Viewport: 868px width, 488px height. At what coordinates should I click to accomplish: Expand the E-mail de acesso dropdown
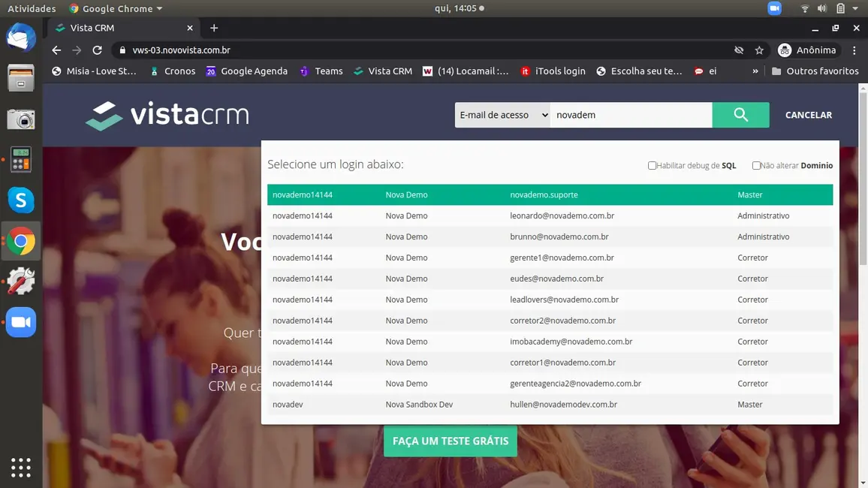point(502,115)
